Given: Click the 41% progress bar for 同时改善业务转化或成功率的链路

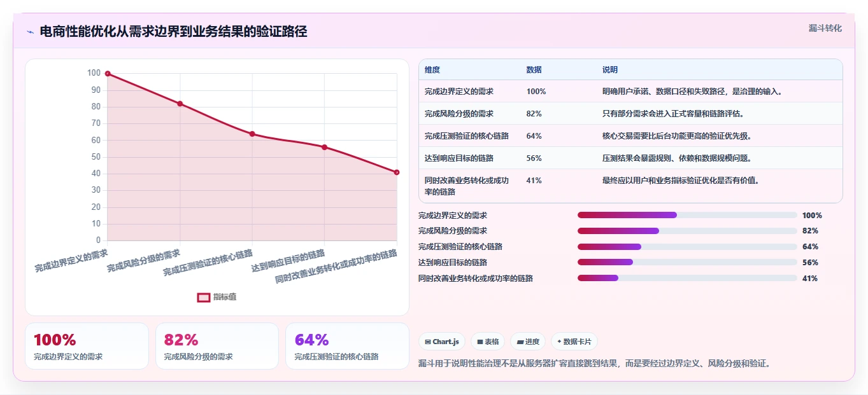Looking at the screenshot, I should click(687, 278).
